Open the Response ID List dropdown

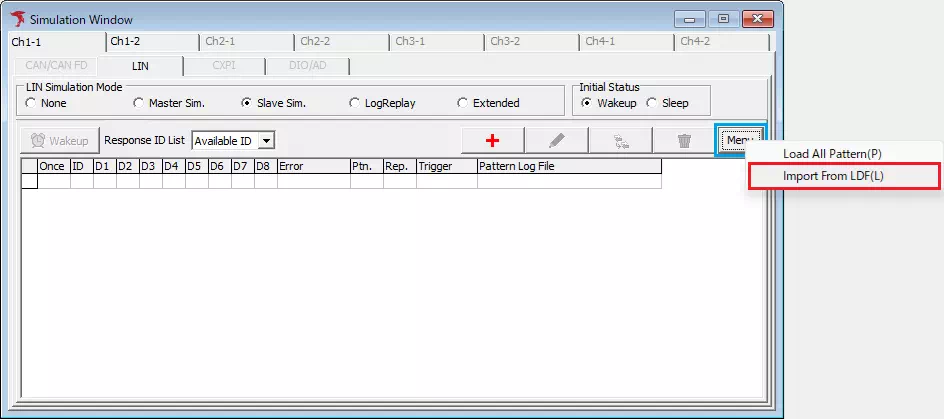(x=266, y=141)
